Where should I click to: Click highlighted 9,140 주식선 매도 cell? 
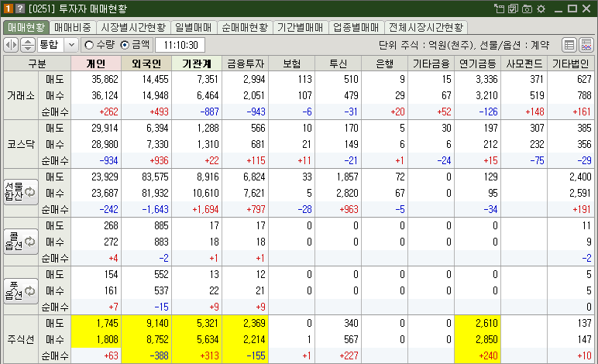(x=146, y=323)
